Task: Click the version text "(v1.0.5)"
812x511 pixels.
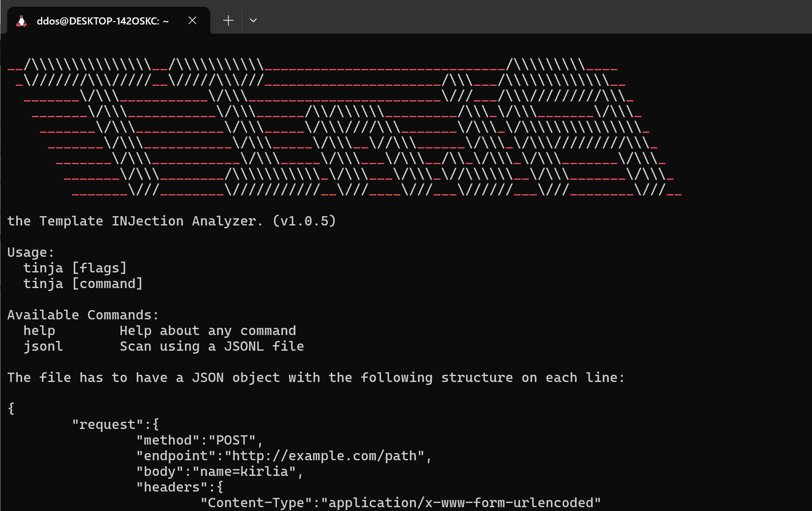Action: pos(304,221)
